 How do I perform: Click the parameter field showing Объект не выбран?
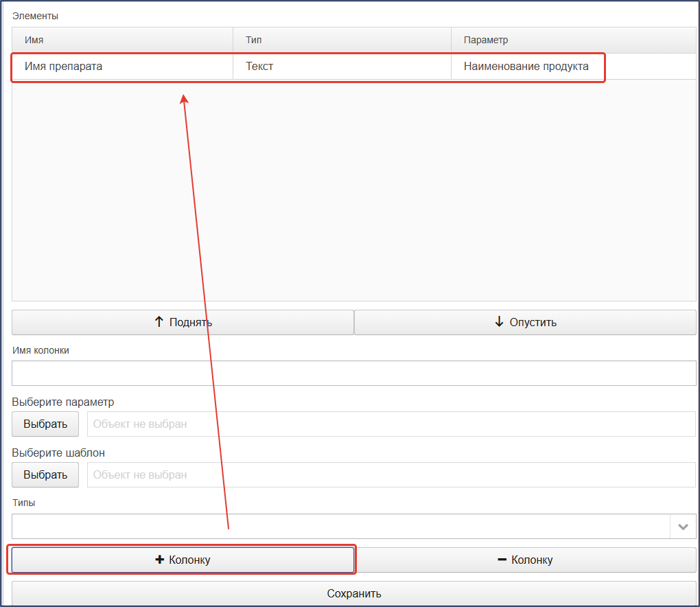(391, 424)
